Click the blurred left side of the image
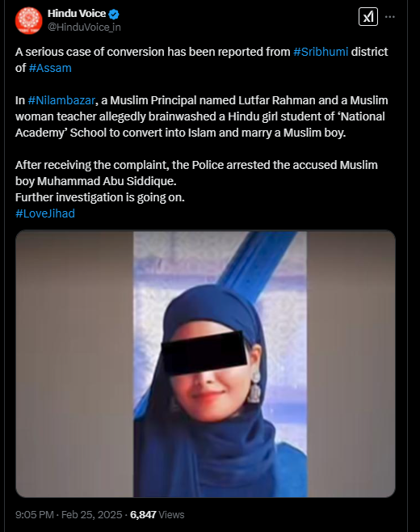 coord(74,364)
